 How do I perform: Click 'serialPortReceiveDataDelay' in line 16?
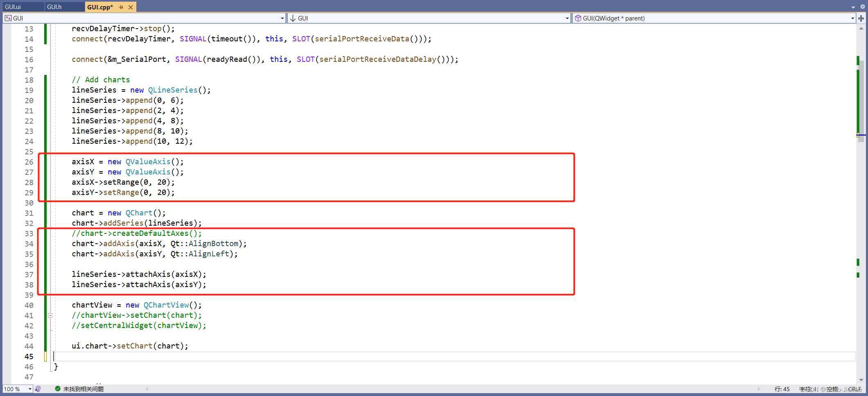(378, 59)
